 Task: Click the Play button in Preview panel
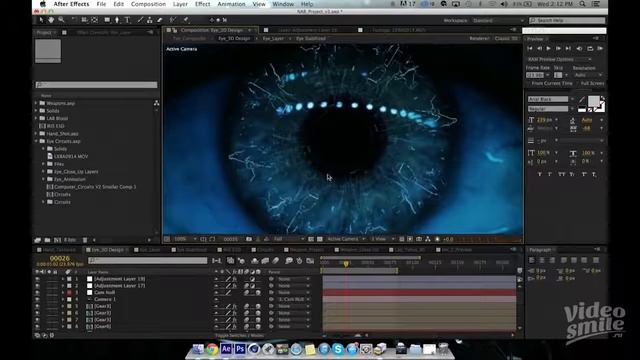click(x=549, y=49)
